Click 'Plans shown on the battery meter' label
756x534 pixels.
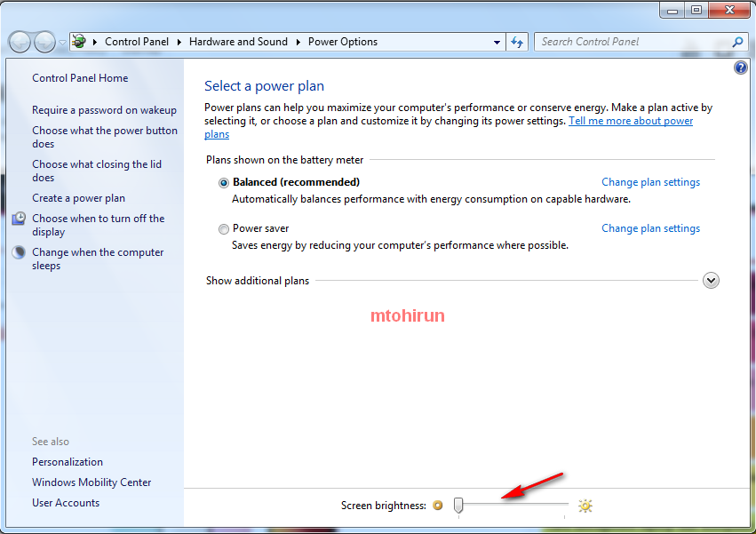point(284,160)
